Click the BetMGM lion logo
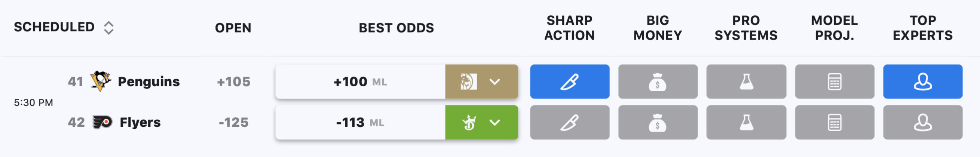This screenshot has height=157, width=980. (468, 82)
